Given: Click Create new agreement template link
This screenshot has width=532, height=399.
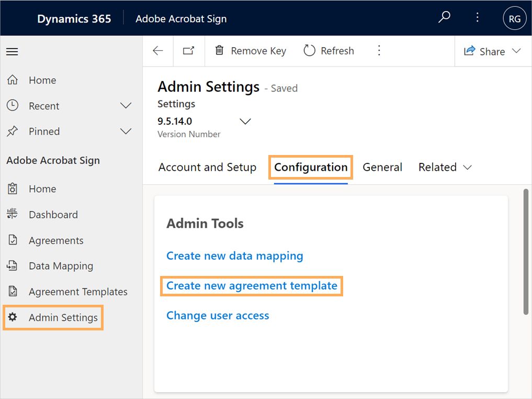Looking at the screenshot, I should [x=252, y=285].
